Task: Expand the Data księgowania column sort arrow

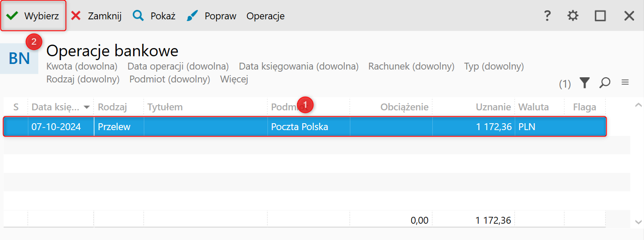Action: click(x=87, y=107)
